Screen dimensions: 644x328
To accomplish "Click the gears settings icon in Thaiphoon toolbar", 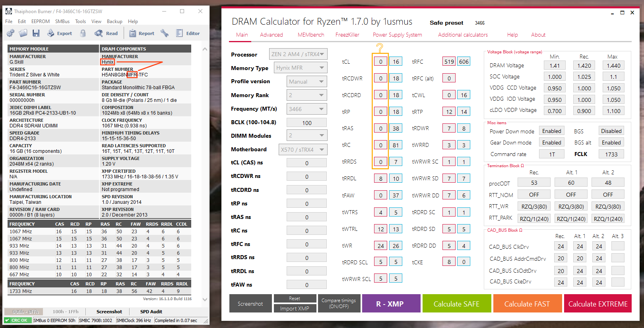I will pos(10,33).
